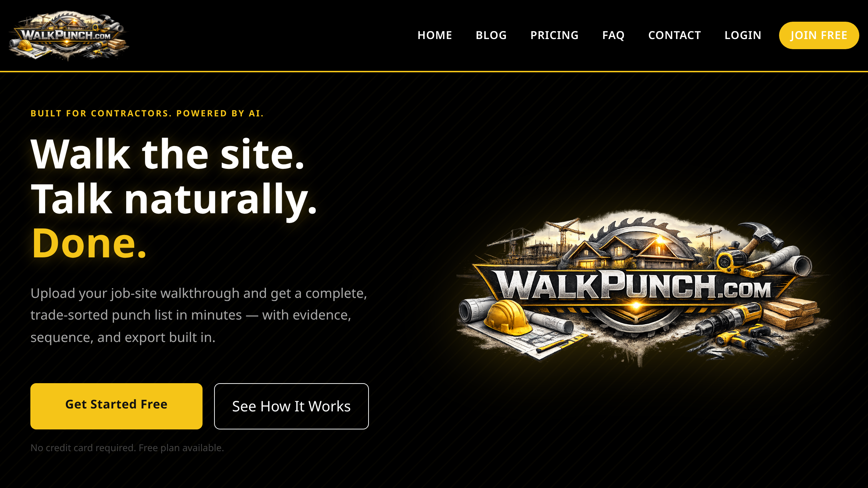This screenshot has height=488, width=868.
Task: Click the yellow JOIN FREE button
Action: pyautogui.click(x=819, y=35)
